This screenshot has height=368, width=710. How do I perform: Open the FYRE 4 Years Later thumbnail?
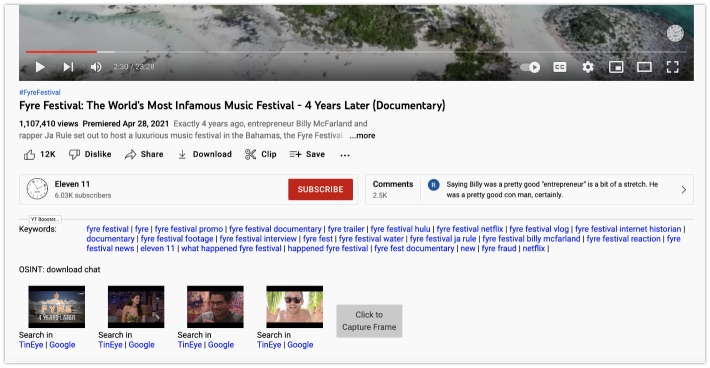point(57,307)
